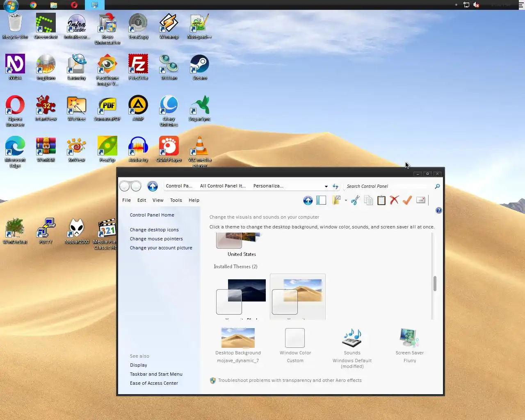Open Taskbar and Start Menu link
The width and height of the screenshot is (525, 420).
(156, 374)
